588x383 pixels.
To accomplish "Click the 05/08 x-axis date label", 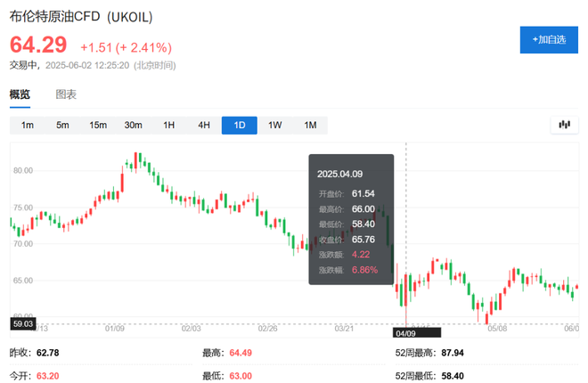I will click(497, 329).
